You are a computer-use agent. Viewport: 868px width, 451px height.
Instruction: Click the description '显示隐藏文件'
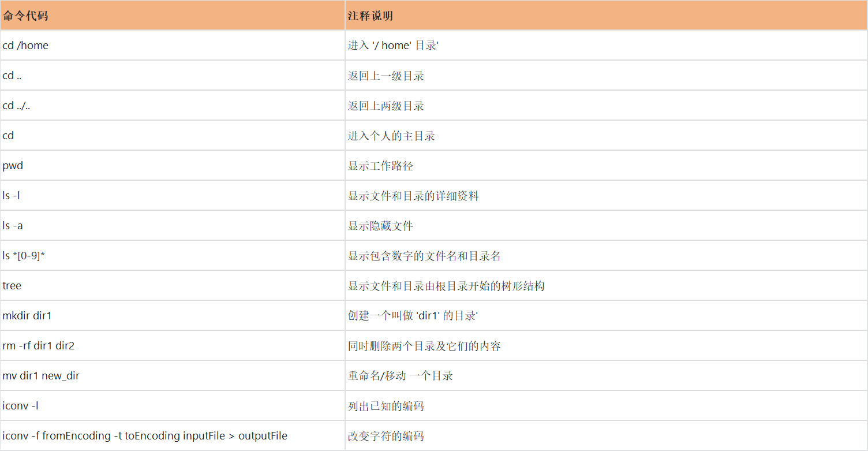point(380,226)
